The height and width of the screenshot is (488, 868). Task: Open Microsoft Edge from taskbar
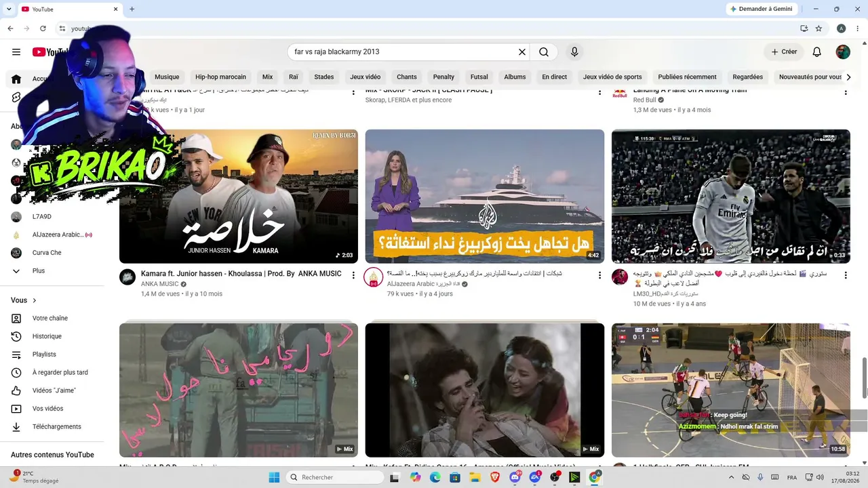[x=435, y=477]
